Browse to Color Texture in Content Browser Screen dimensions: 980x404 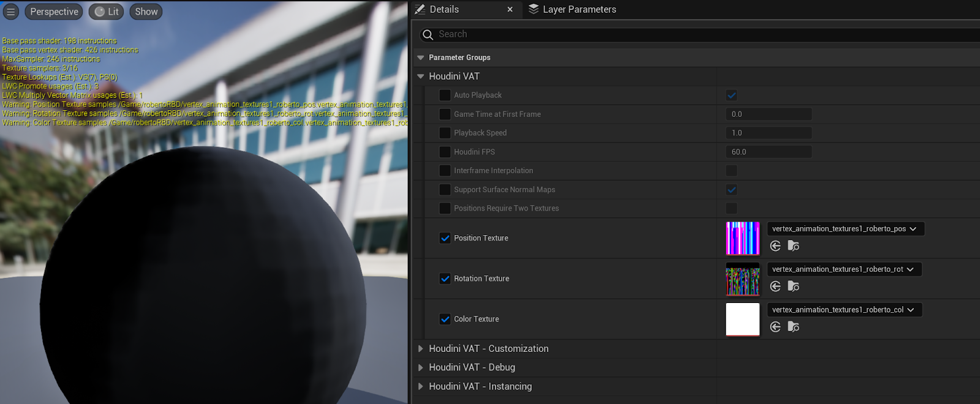794,327
